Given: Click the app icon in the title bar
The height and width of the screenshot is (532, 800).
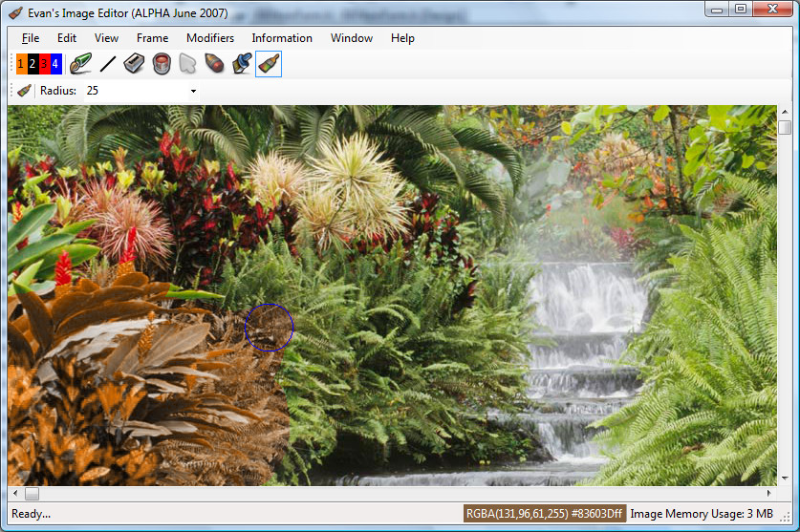Looking at the screenshot, I should [16, 12].
